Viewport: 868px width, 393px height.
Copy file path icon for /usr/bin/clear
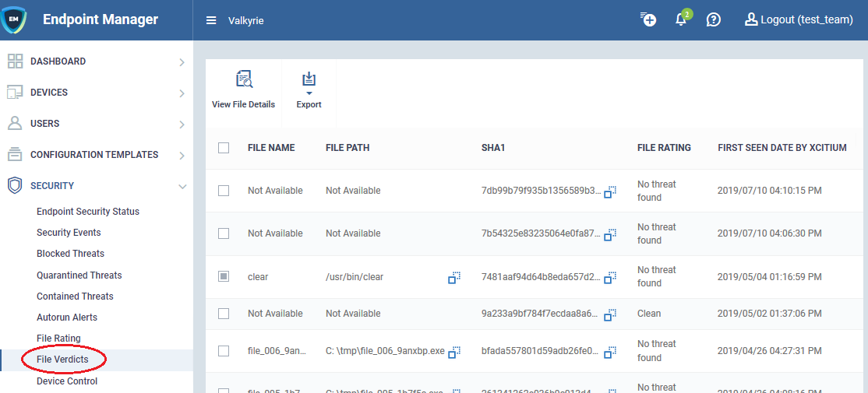[x=454, y=278]
